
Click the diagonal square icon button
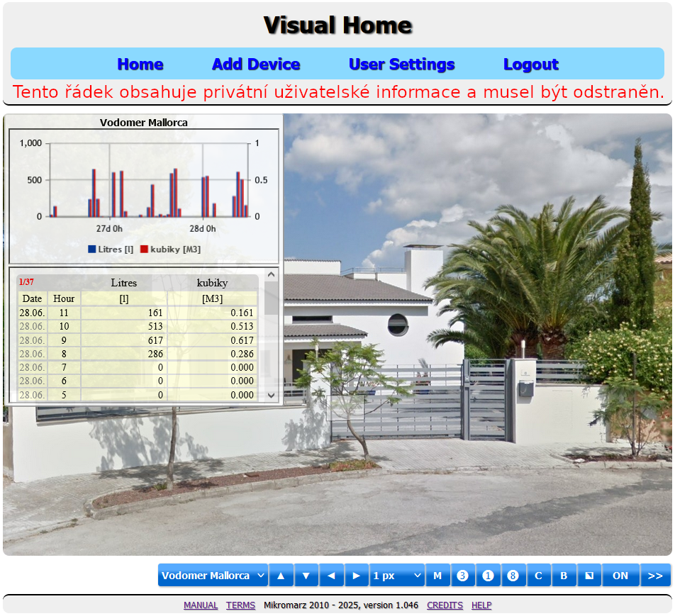coord(589,576)
